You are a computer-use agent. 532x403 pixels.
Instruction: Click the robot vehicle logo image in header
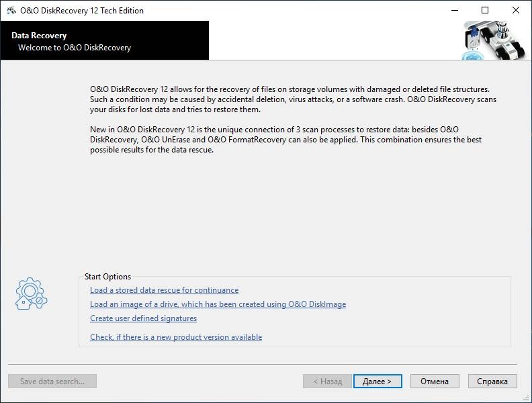coord(494,40)
